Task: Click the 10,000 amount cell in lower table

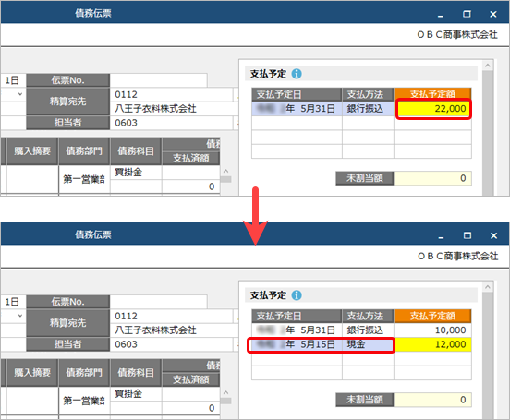Action: click(432, 330)
